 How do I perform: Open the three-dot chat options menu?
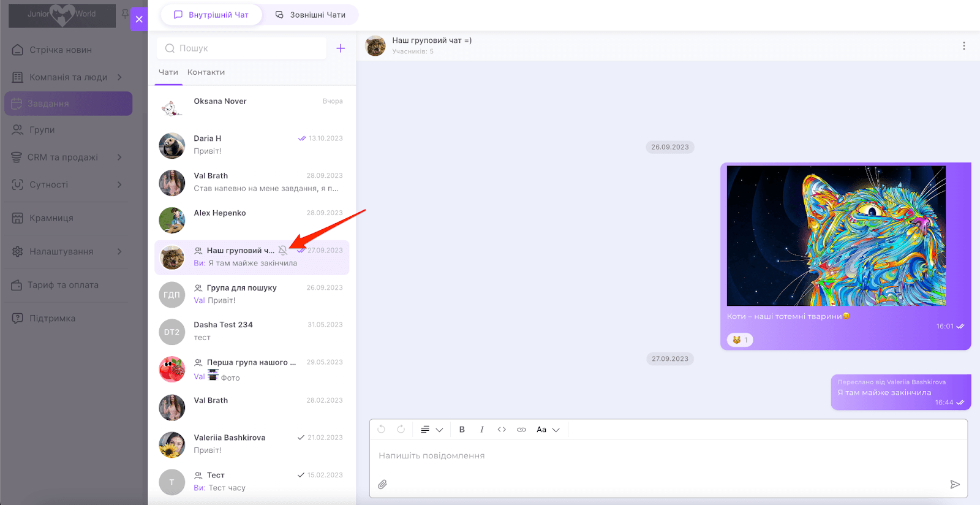click(x=963, y=46)
